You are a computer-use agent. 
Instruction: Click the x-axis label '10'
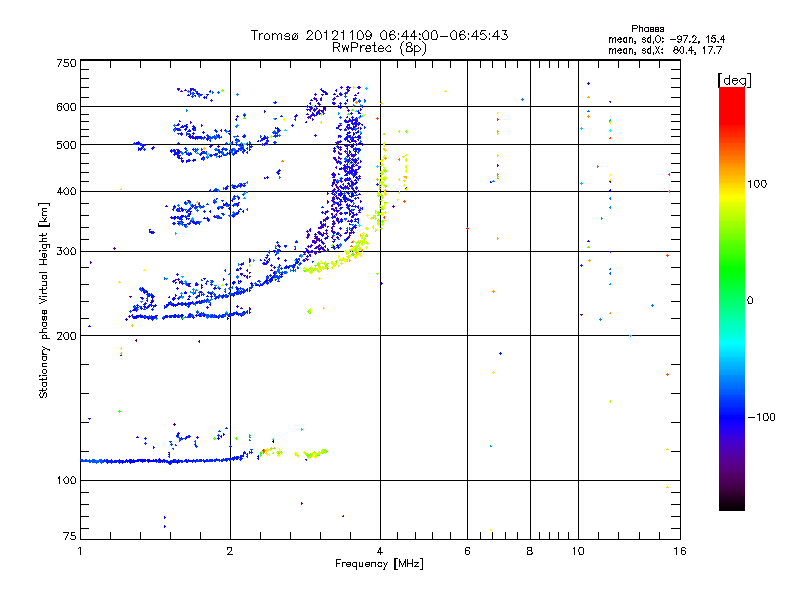(x=578, y=551)
